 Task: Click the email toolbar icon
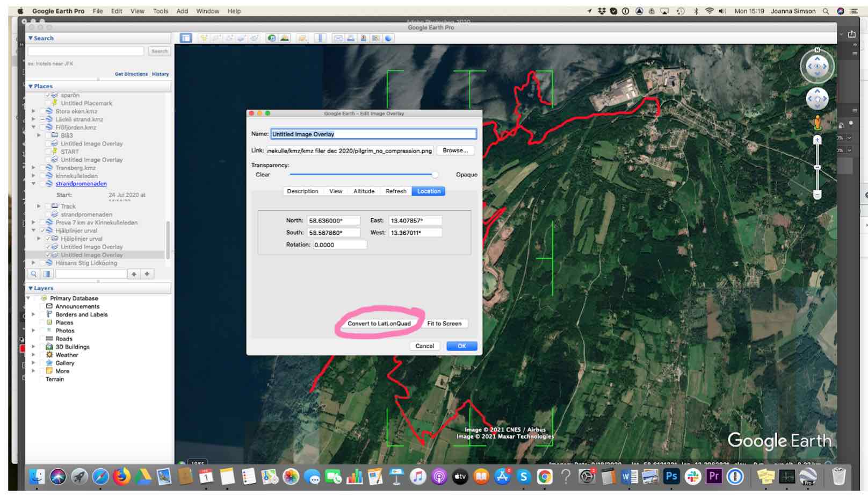[338, 38]
